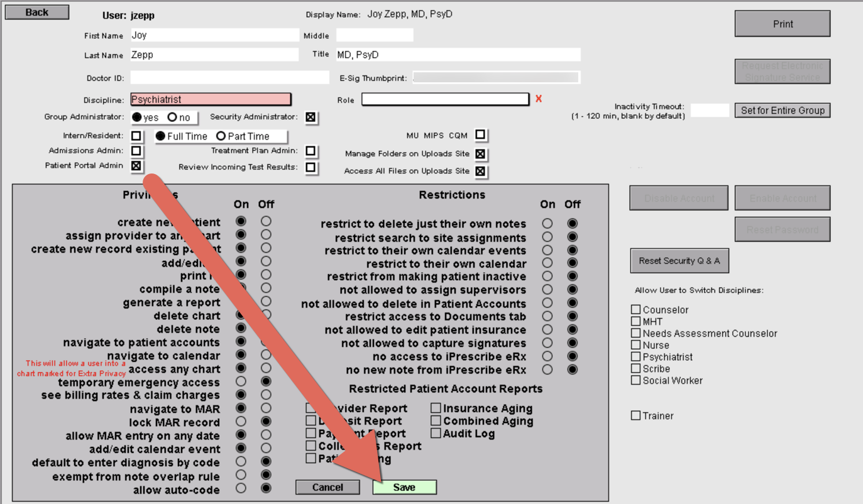This screenshot has width=863, height=504.
Task: Uncheck the Security Administrator checkbox
Action: (311, 118)
